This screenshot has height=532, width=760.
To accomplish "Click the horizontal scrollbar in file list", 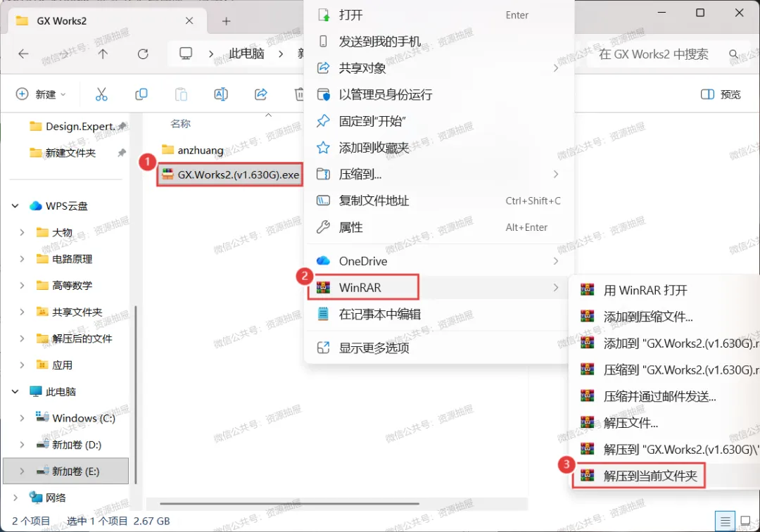I will (289, 504).
